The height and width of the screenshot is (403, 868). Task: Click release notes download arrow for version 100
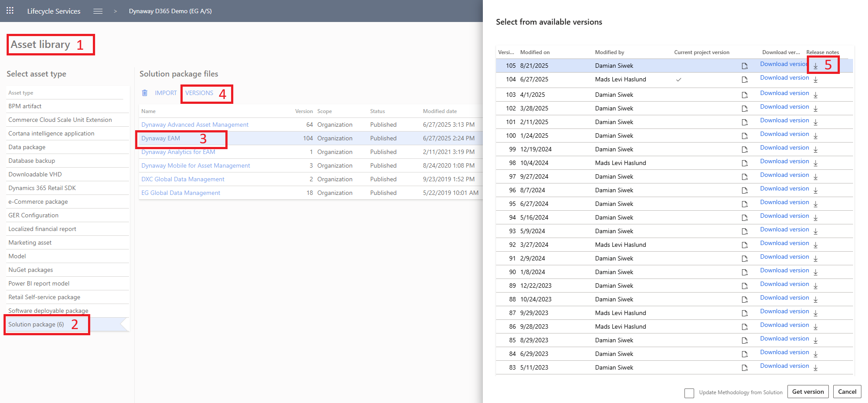(815, 136)
